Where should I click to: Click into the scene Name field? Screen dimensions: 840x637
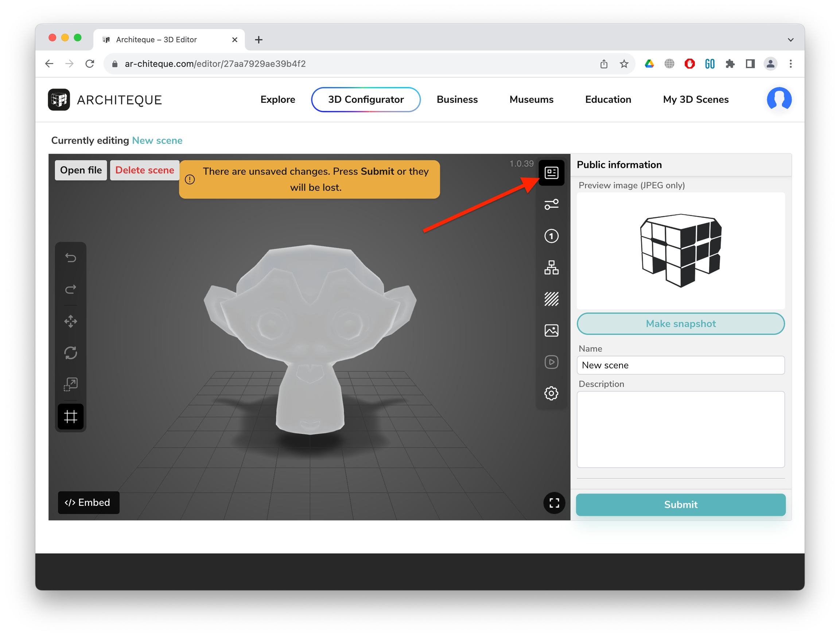[681, 365]
